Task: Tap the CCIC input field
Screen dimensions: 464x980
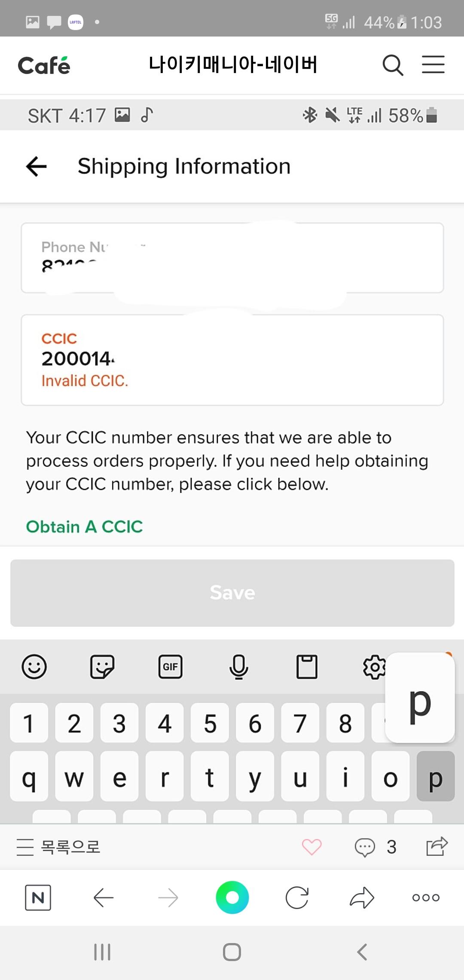Action: point(232,359)
